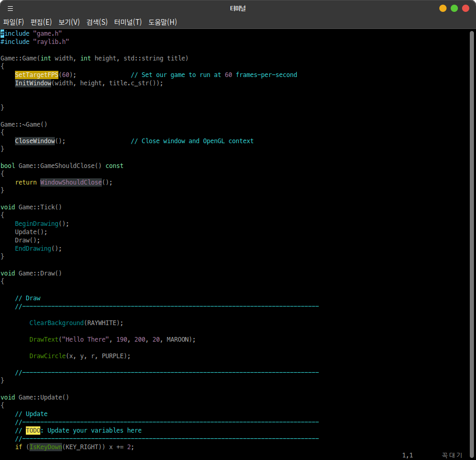
Task: Click the yellow highlighted TODO keyword
Action: tap(33, 431)
